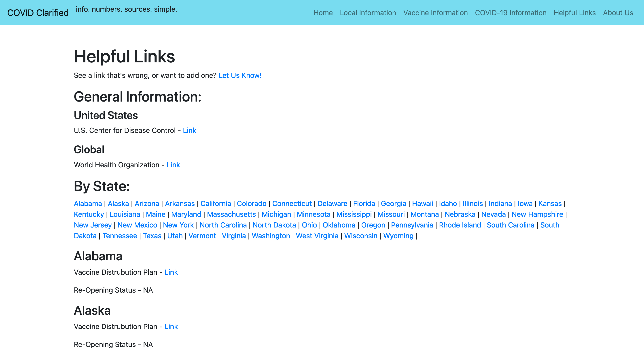Open Vaccine Information in navbar
Screen dimensions: 644x357
pyautogui.click(x=435, y=13)
